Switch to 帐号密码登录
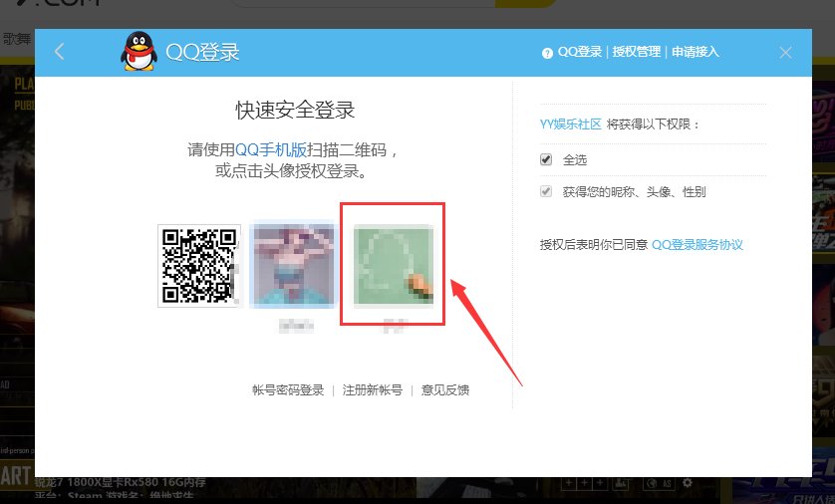 point(288,390)
